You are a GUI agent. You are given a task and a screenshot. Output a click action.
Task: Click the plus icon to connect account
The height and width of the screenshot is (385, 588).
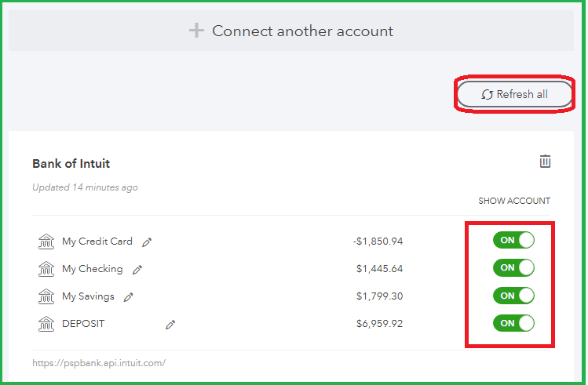[x=196, y=31]
